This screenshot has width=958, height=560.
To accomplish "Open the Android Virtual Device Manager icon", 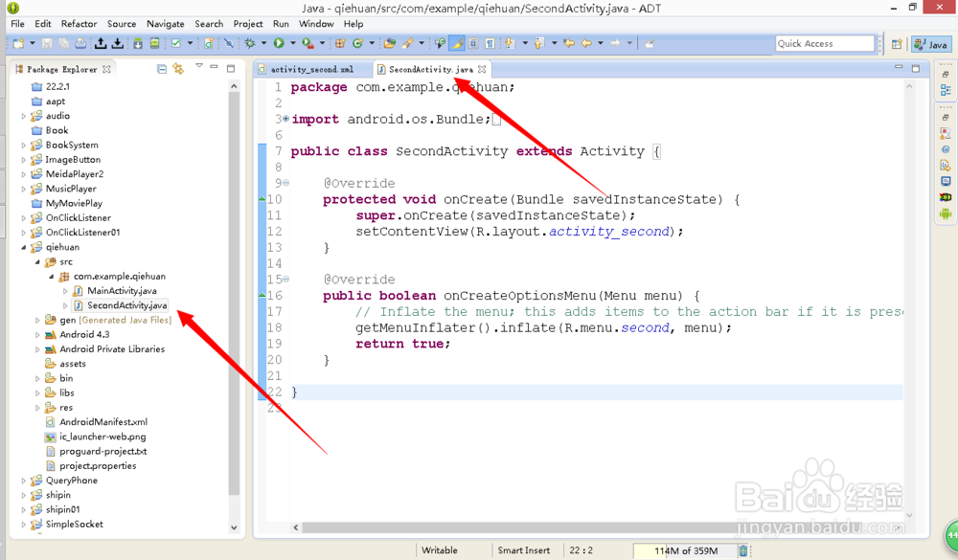I will click(154, 43).
